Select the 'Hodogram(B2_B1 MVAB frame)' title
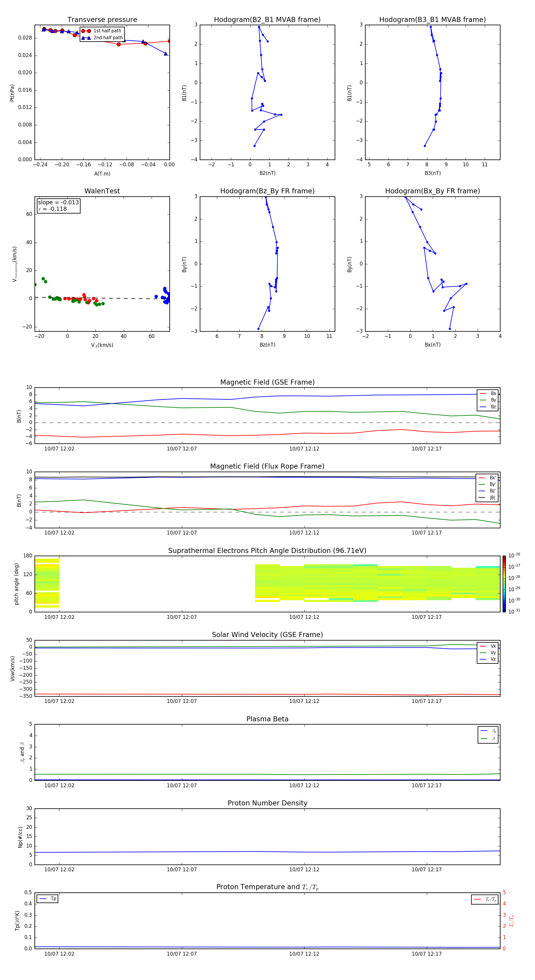This screenshot has width=535, height=980. click(267, 20)
